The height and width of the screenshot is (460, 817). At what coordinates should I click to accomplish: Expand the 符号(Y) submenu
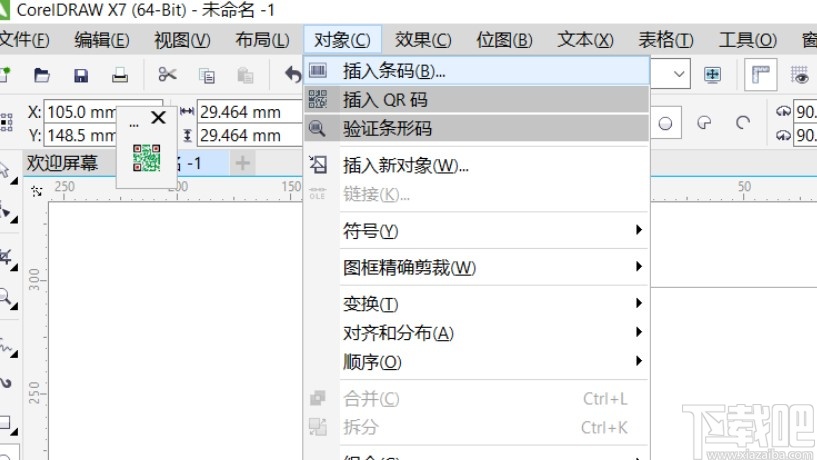tap(476, 230)
